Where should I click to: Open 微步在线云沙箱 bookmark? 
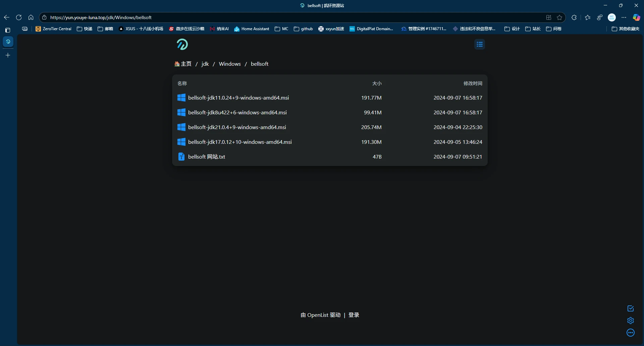186,29
